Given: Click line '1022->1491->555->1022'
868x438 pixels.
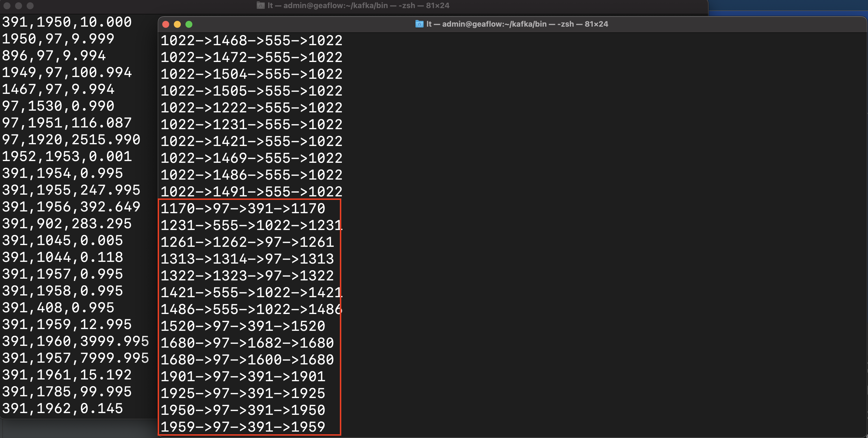Looking at the screenshot, I should pos(251,192).
